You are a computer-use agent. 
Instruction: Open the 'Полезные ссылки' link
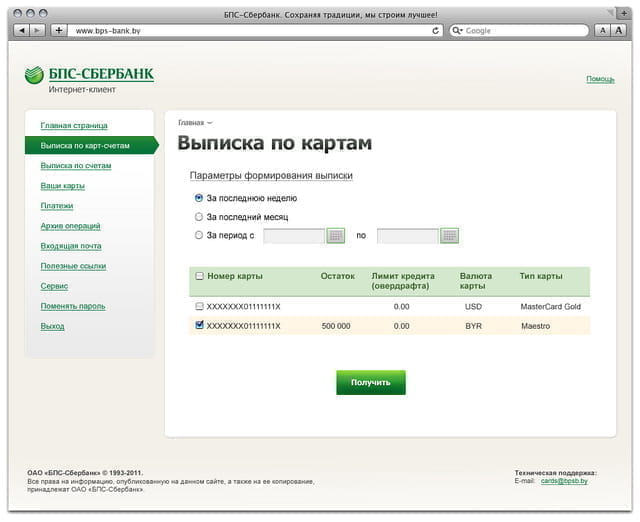pyautogui.click(x=73, y=266)
